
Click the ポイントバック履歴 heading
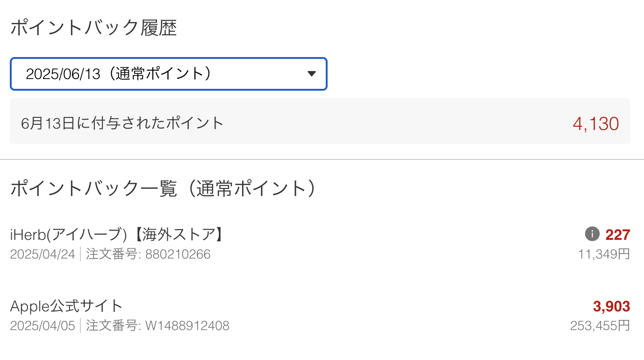[x=93, y=29]
